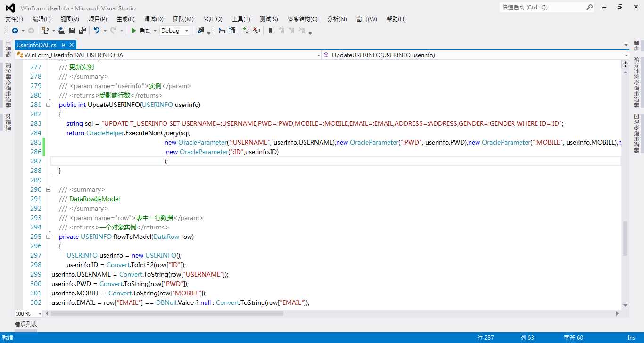This screenshot has width=644, height=343.
Task: Click the Open File toolbar icon
Action: click(x=62, y=31)
